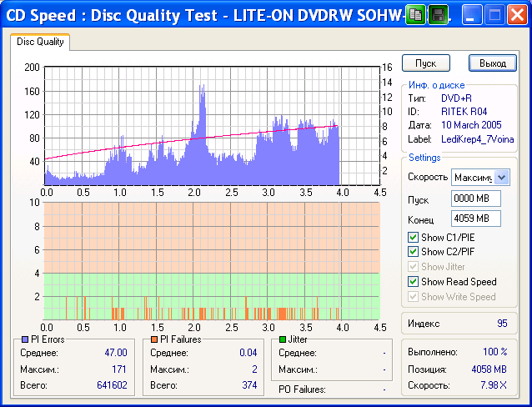This screenshot has height=407, width=532.
Task: Click the green copy-to-clipboard icon in title bar
Action: [415, 14]
